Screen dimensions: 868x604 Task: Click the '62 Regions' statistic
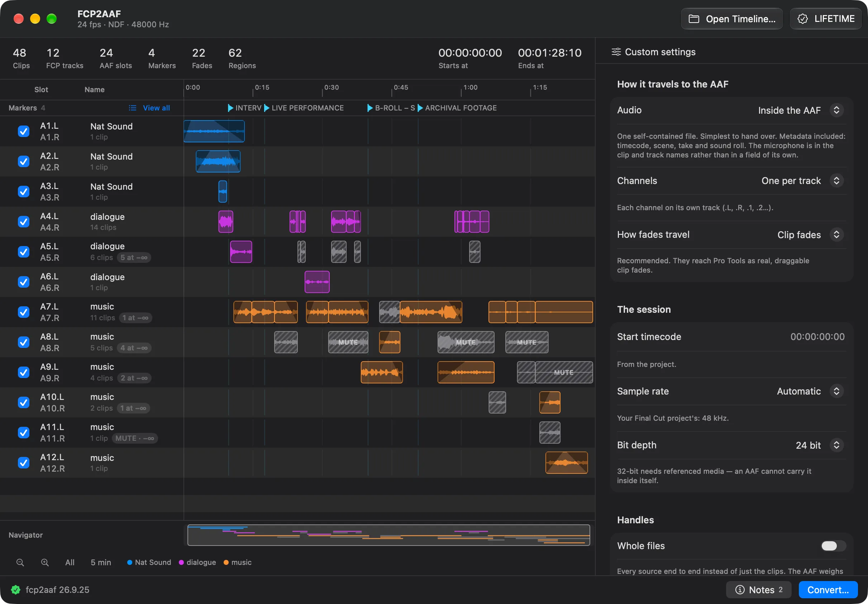coord(242,58)
